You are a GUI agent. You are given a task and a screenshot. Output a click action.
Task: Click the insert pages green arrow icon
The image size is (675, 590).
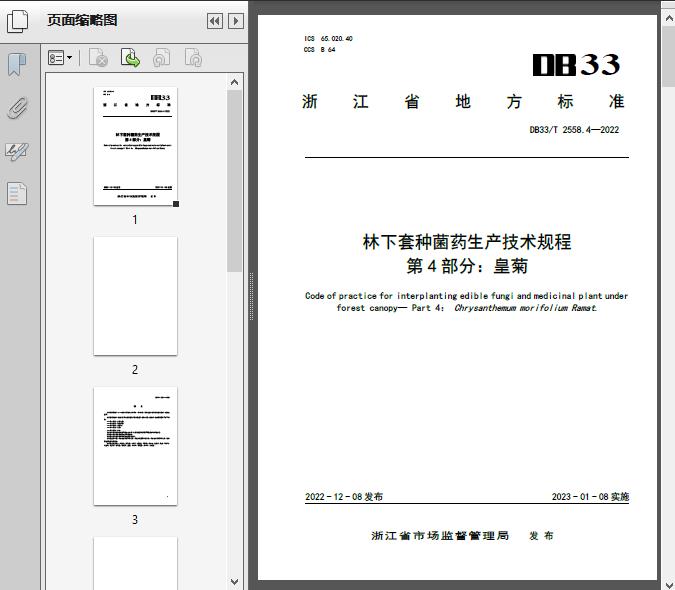tap(130, 58)
